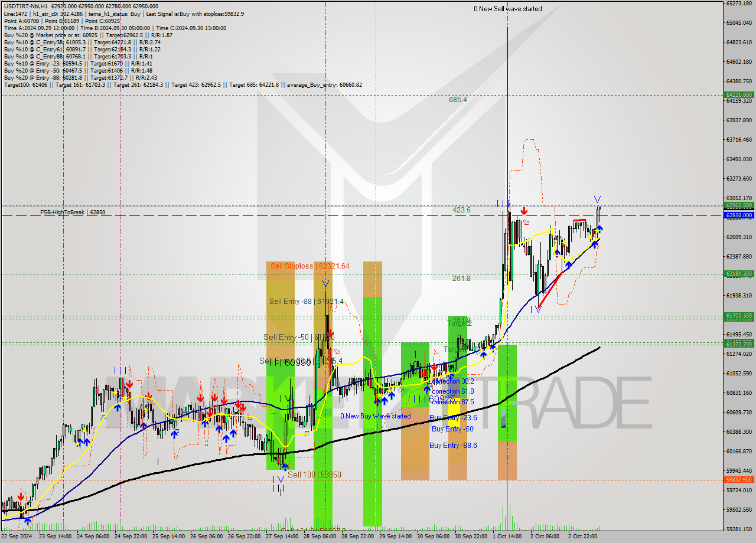Viewport: 756px width, 543px height.
Task: Select the Buy Entry -50 label
Action: click(x=452, y=429)
